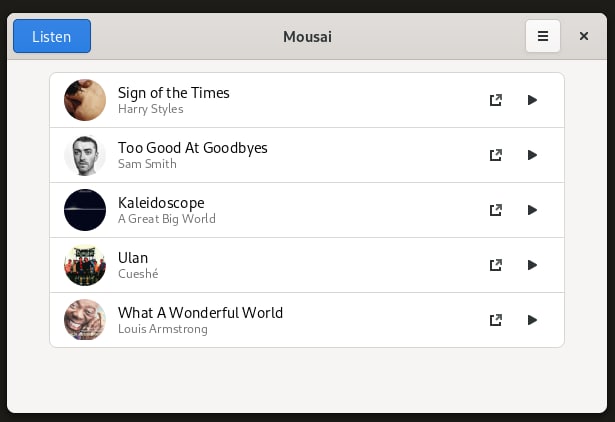Open What A Wonderful World external link

tap(496, 320)
